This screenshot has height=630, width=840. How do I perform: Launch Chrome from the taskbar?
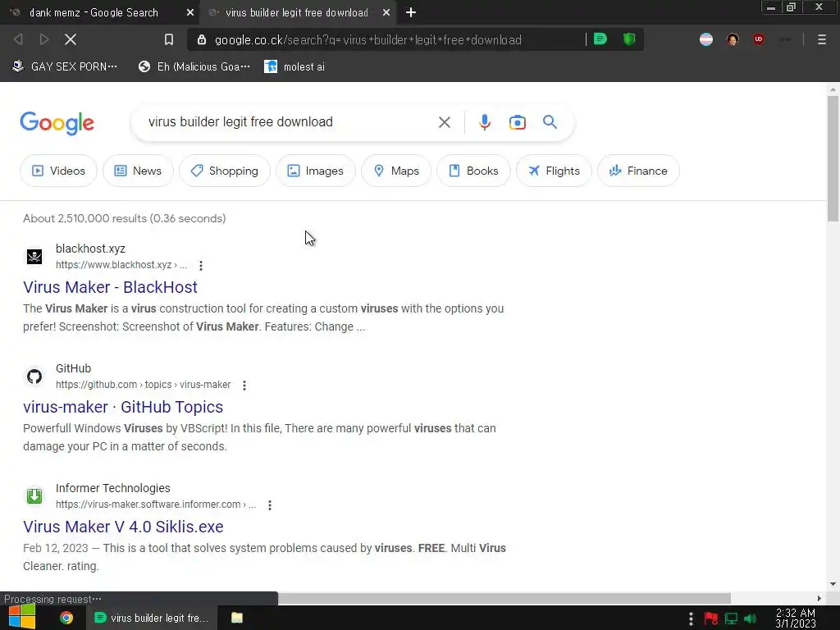tap(66, 618)
